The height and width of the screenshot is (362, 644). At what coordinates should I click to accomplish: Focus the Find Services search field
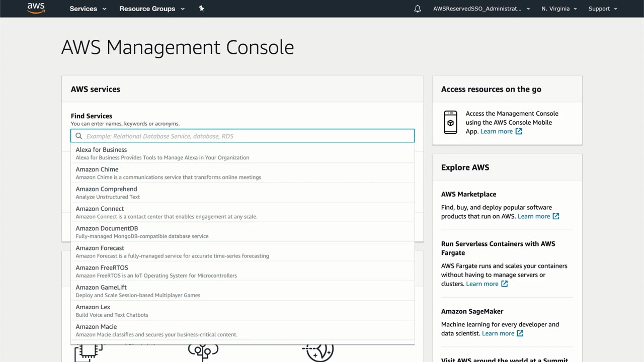[243, 136]
